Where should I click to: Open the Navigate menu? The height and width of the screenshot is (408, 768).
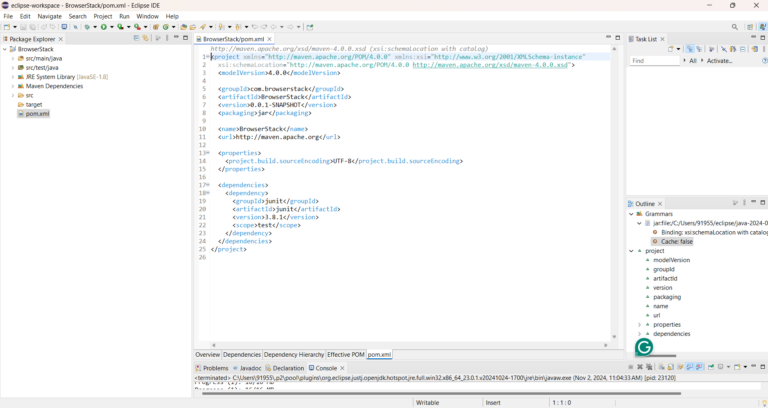coord(49,16)
